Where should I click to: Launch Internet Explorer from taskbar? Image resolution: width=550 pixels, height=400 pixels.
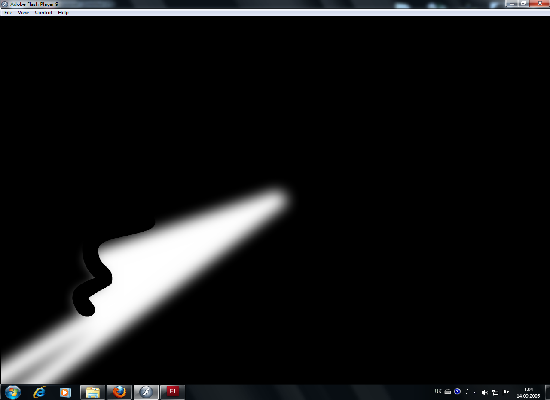39,392
